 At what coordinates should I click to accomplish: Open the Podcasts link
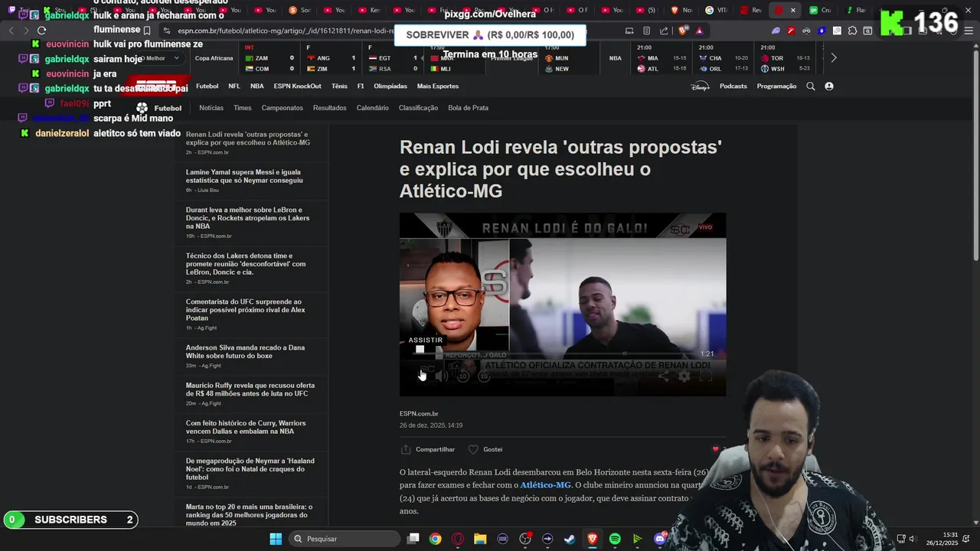pos(733,86)
